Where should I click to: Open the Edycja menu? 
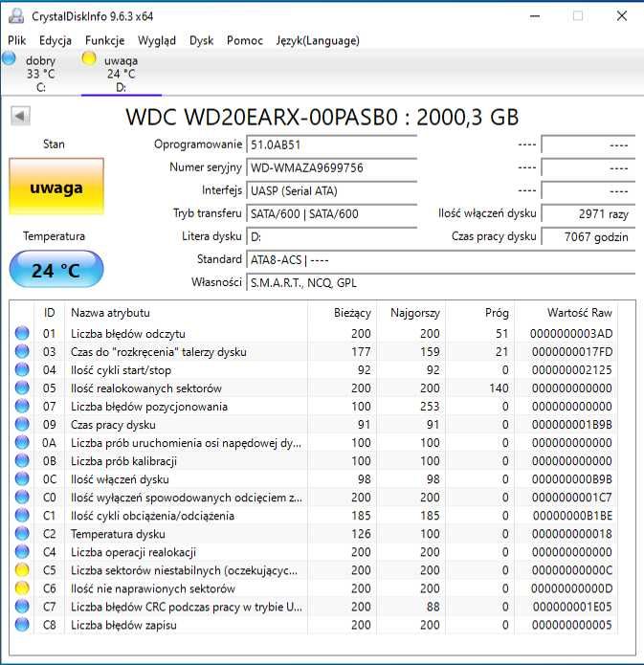(x=56, y=40)
